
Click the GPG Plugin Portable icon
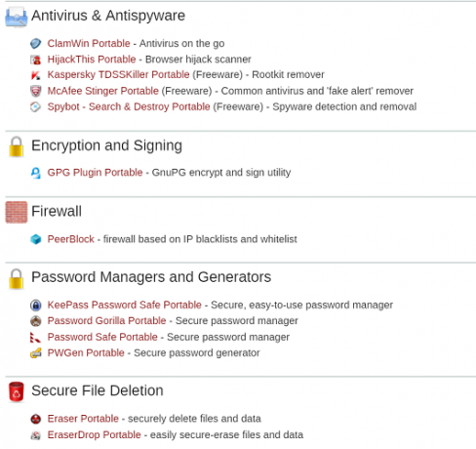tap(36, 173)
